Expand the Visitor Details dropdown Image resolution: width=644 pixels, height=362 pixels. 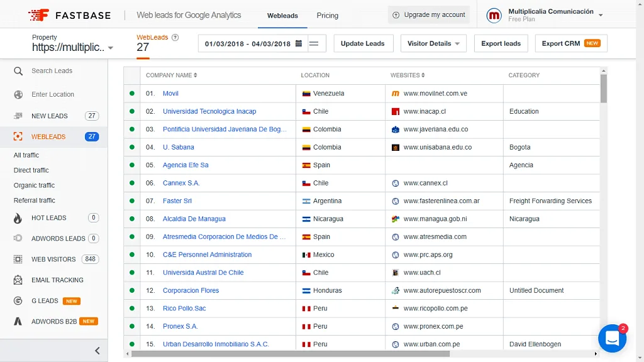pos(433,43)
